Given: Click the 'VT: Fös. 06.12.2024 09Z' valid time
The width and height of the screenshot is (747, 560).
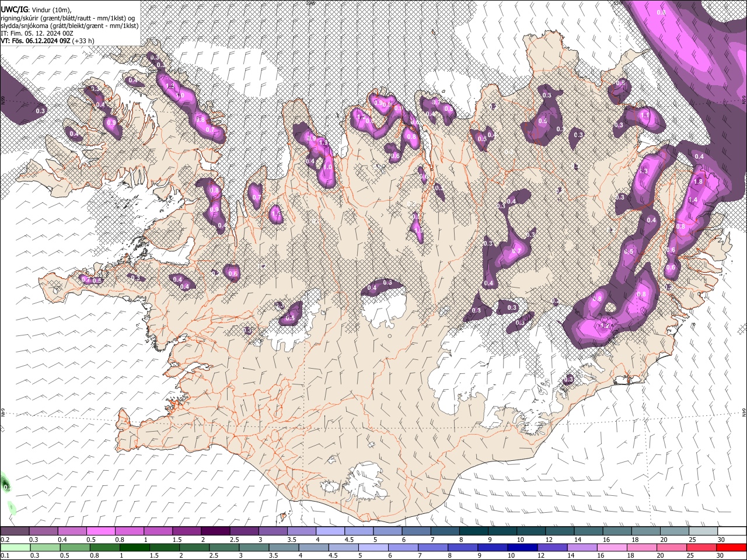Looking at the screenshot, I should (36, 41).
